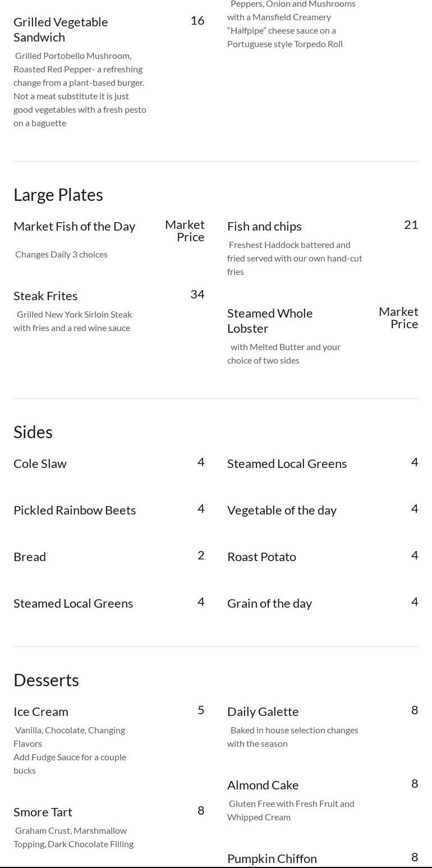Viewport: 432px width, 868px height.
Task: Click the Sides section heading
Action: click(33, 432)
